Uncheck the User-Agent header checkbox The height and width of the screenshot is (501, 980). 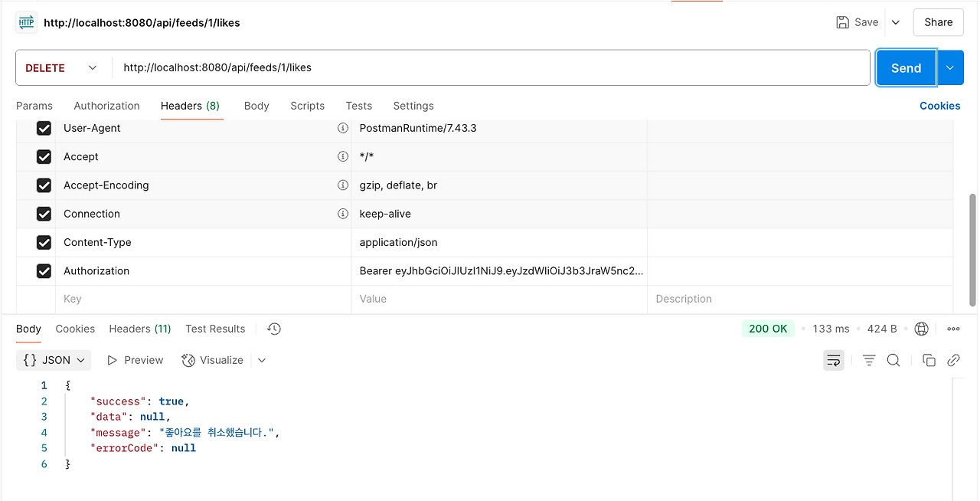point(44,128)
